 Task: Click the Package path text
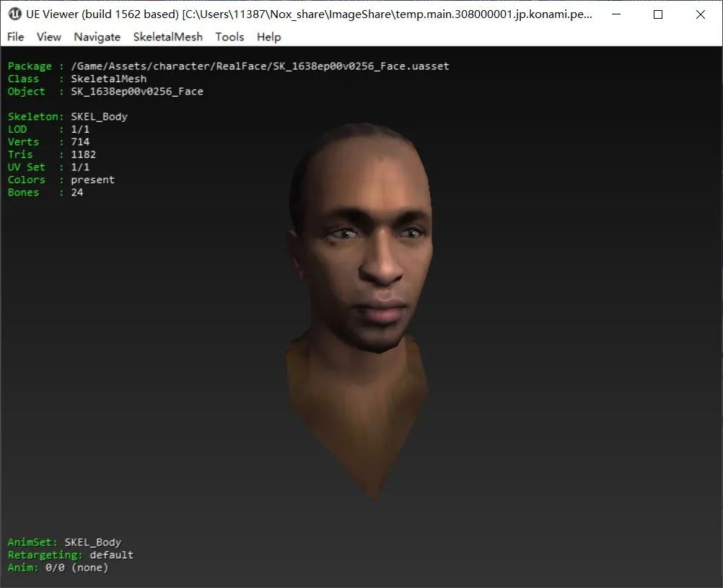260,66
